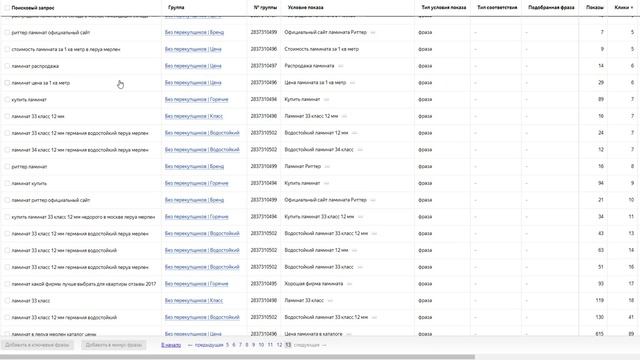Image resolution: width=640 pixels, height=360 pixels.
Task: Click query text 'стоимость ламината за 1 кв метр в леруа мерлен'
Action: coord(66,49)
